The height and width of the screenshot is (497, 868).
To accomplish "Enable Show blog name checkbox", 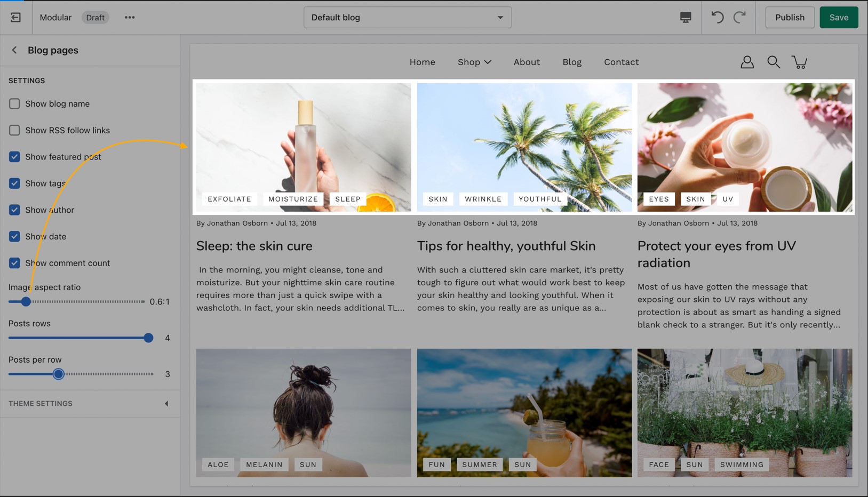I will click(14, 104).
